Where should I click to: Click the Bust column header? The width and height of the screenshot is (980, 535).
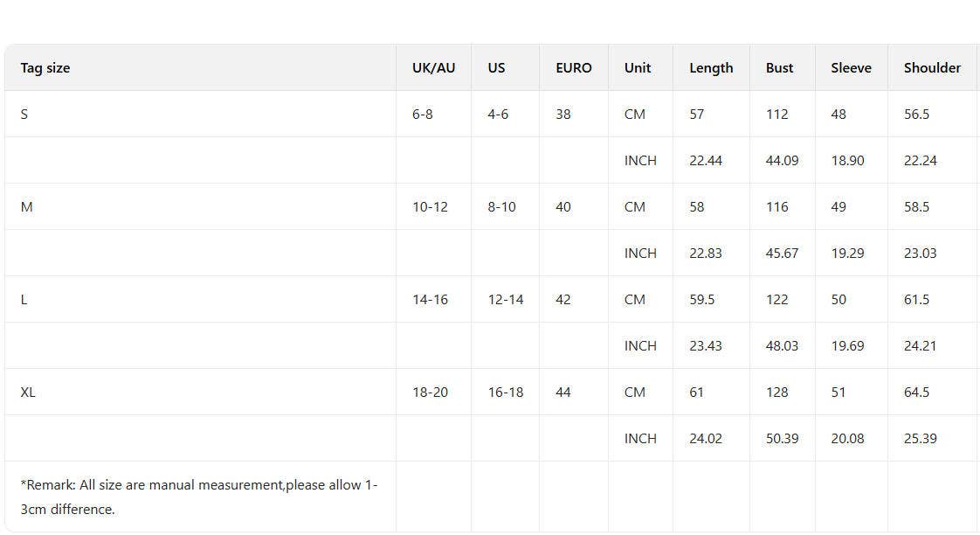point(779,68)
